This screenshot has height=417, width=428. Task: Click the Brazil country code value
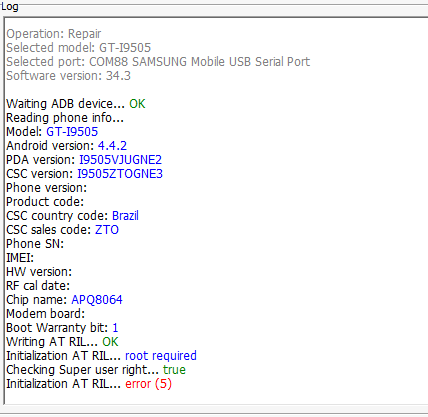(125, 216)
